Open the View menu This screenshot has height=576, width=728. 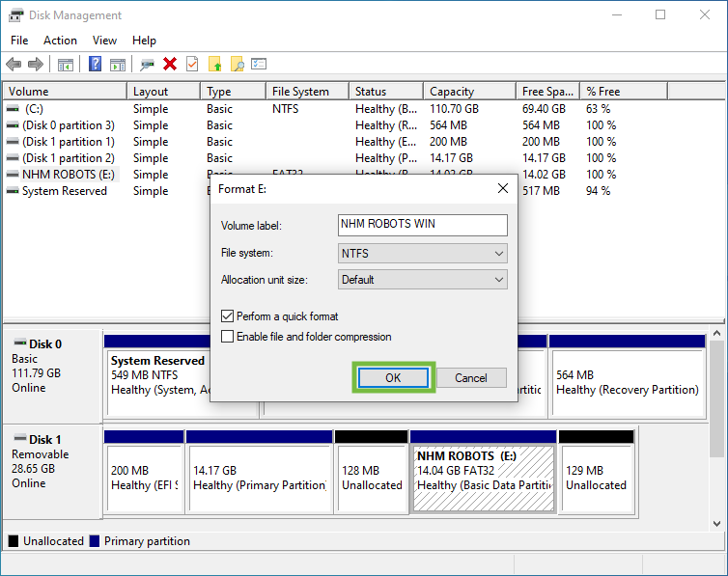pyautogui.click(x=104, y=41)
